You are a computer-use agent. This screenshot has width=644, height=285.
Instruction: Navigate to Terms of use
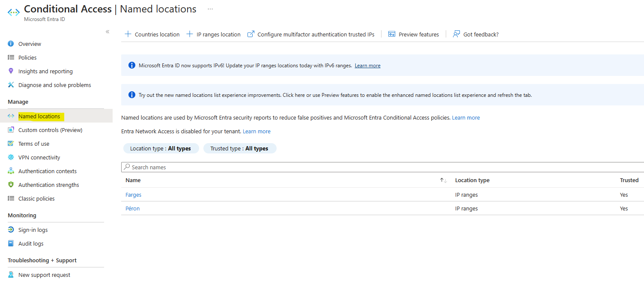click(34, 144)
